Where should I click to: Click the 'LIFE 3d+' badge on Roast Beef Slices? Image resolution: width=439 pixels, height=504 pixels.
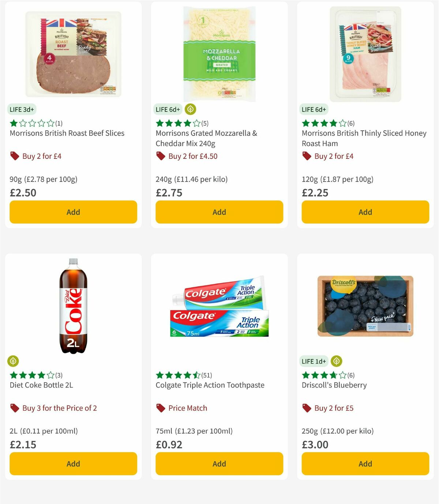point(22,109)
